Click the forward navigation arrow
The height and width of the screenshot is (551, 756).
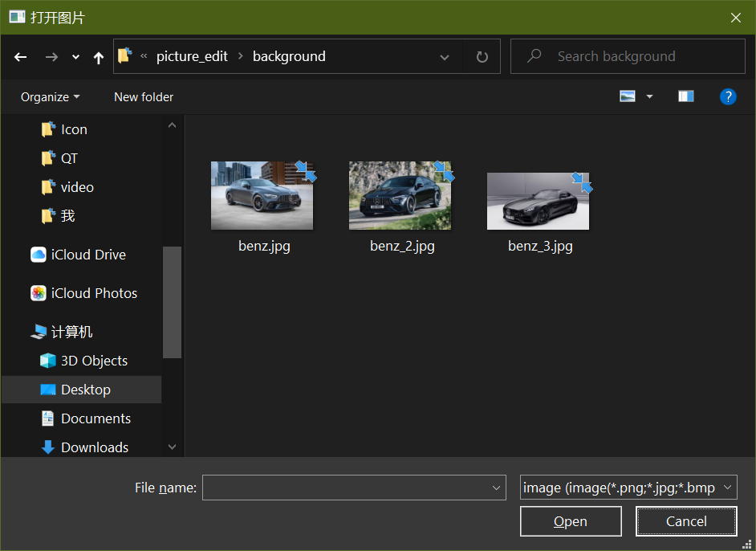pyautogui.click(x=51, y=57)
